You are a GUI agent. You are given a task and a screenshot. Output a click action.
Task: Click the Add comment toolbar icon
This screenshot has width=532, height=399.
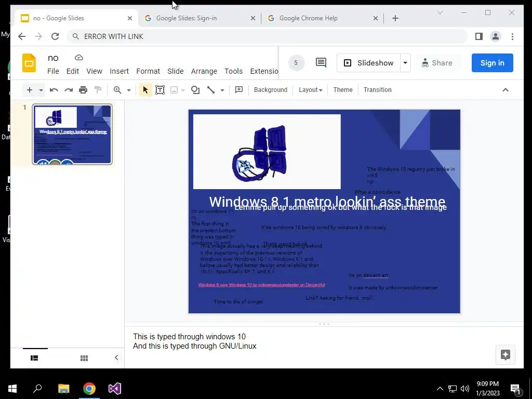click(x=239, y=89)
